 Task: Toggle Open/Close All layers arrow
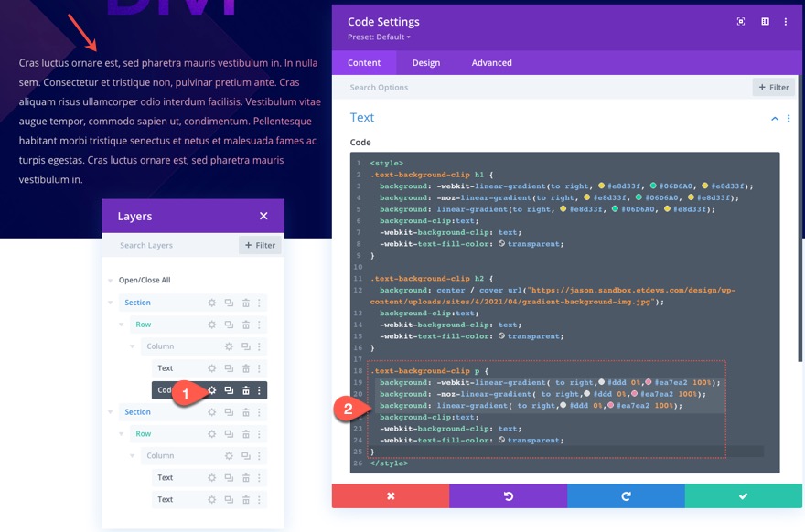111,280
